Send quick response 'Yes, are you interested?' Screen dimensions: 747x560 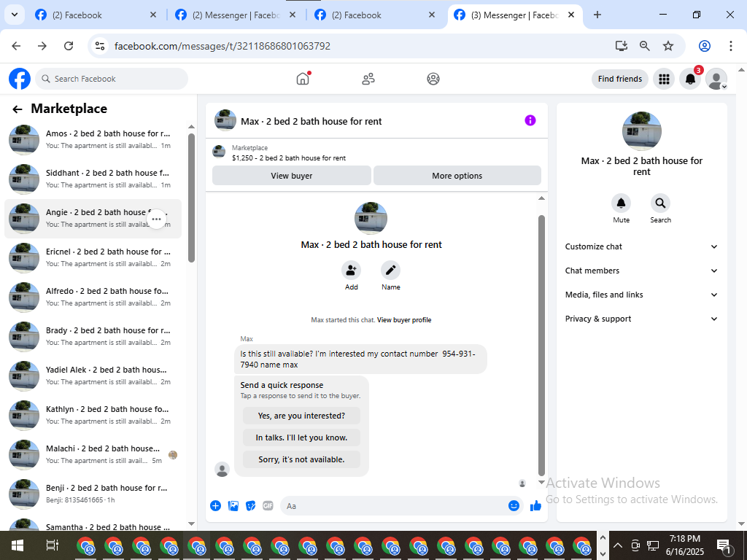click(301, 416)
